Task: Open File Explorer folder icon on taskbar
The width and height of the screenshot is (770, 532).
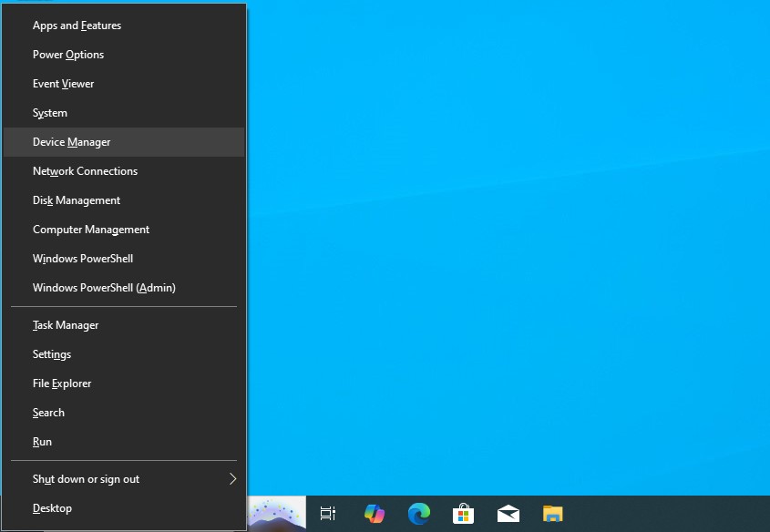Action: click(x=553, y=514)
